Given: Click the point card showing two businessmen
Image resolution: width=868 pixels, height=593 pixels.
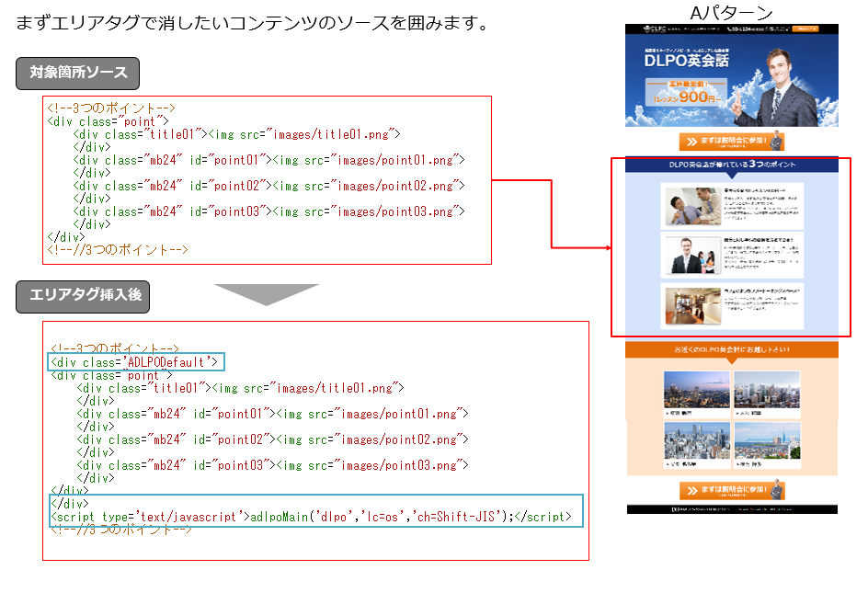Looking at the screenshot, I should tap(732, 206).
